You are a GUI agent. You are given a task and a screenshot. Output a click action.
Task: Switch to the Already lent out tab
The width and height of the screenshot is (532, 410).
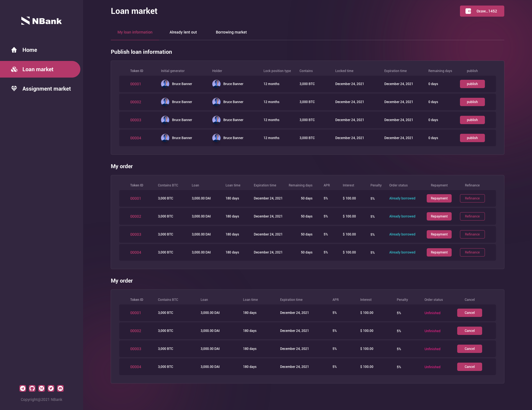pos(183,32)
